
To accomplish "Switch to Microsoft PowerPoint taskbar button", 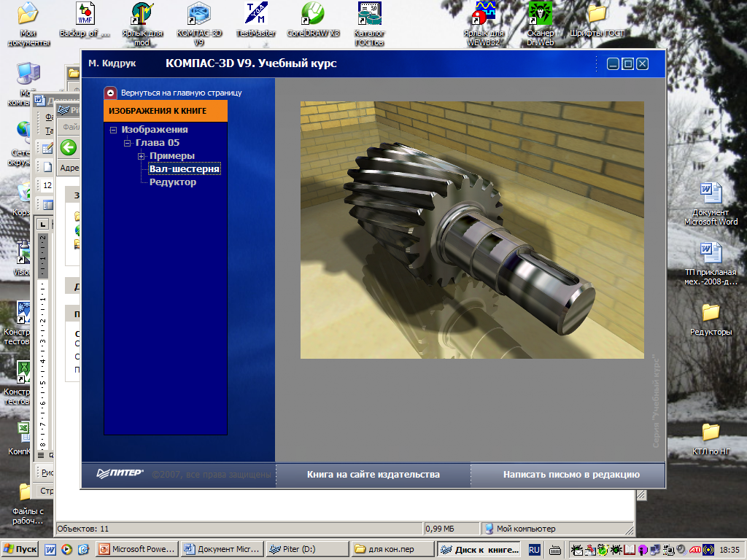I will pos(137,549).
